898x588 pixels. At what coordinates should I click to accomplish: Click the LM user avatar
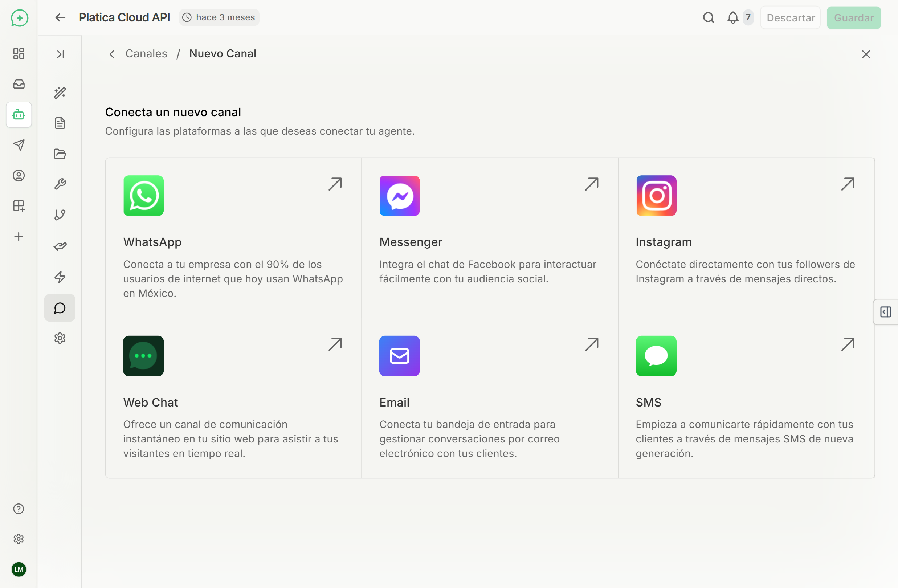click(19, 569)
